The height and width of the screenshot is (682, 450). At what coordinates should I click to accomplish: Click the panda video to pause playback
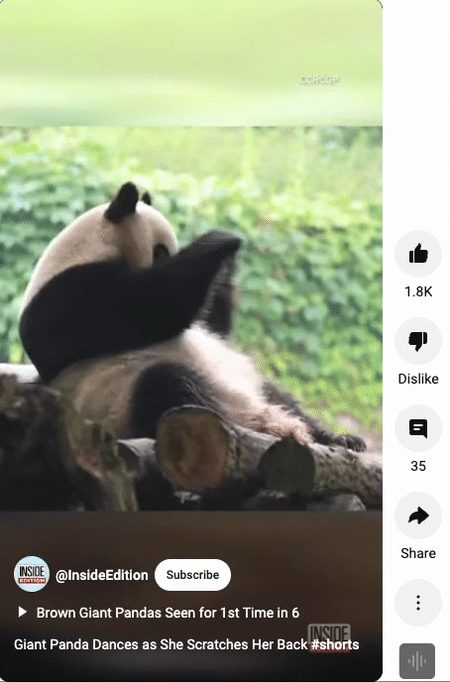coord(191,318)
